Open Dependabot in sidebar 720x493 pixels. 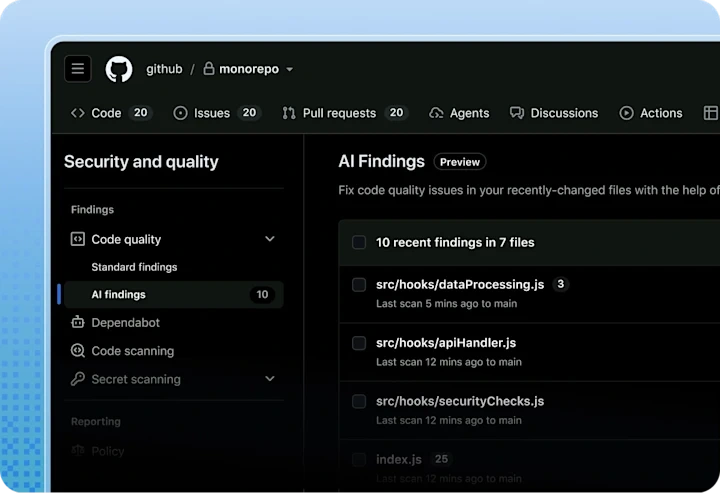[x=125, y=323]
